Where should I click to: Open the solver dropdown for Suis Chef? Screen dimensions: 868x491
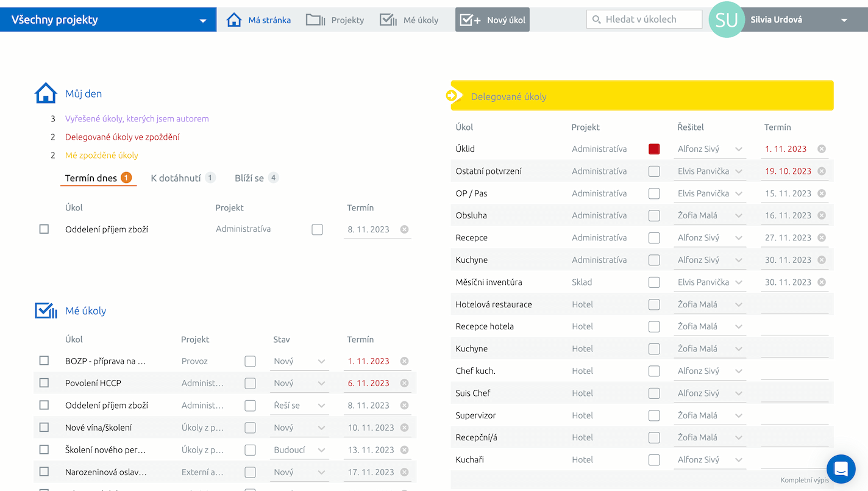(x=710, y=393)
